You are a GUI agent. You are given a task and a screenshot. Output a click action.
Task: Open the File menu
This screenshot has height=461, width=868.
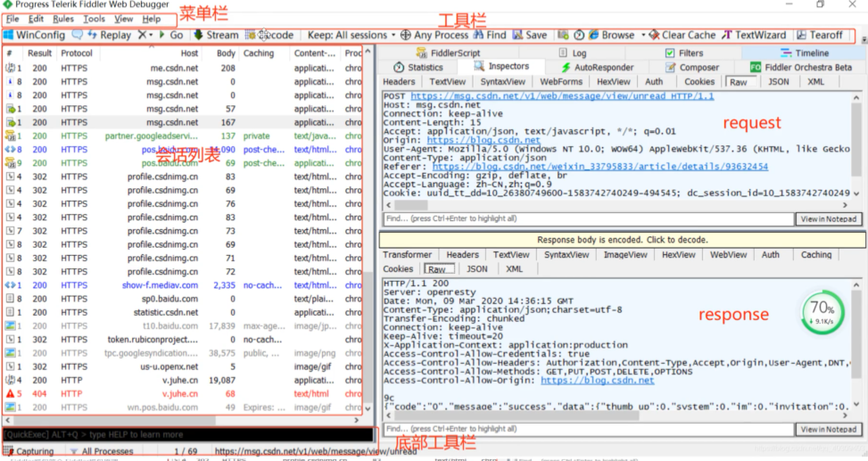(x=12, y=19)
